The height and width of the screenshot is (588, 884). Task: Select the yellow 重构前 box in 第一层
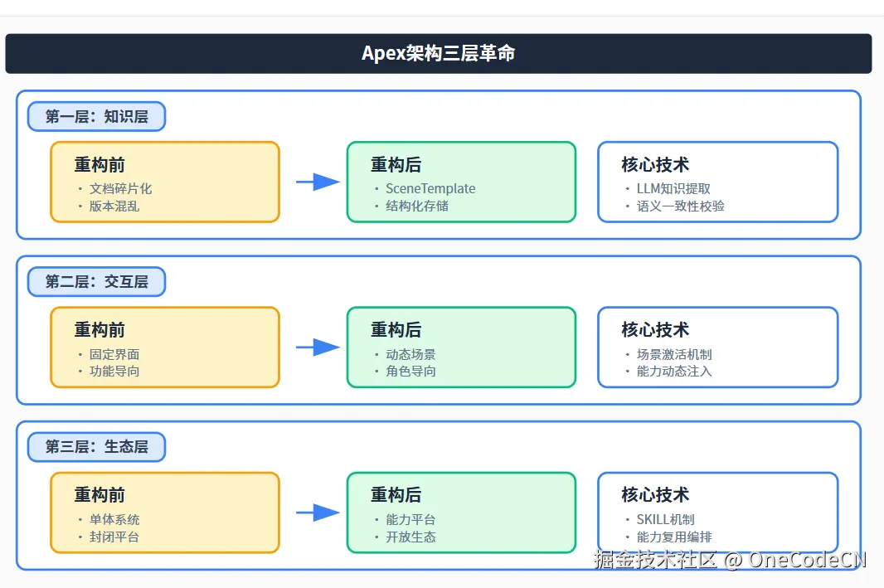tap(165, 182)
